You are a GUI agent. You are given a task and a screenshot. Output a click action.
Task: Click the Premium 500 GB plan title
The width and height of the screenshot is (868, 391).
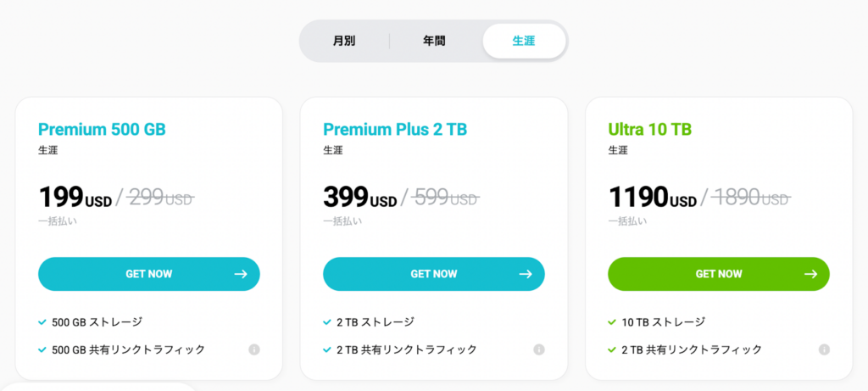click(x=102, y=130)
